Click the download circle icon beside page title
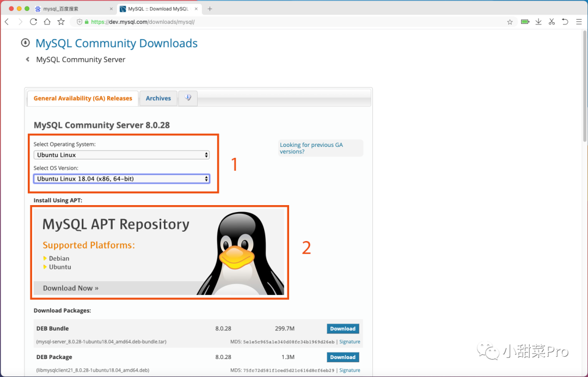The width and height of the screenshot is (588, 377). pos(25,43)
